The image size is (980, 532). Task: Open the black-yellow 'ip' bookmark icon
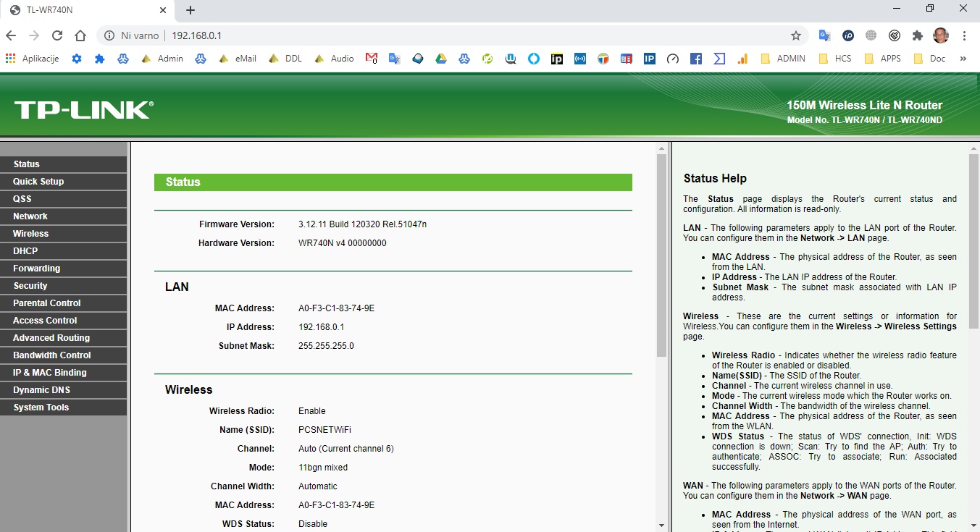point(557,59)
